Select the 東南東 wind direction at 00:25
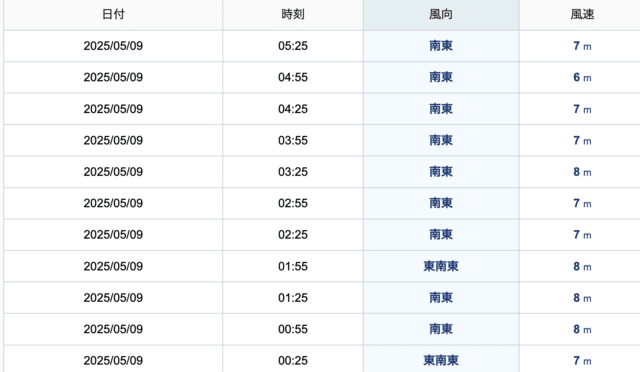The image size is (640, 372). [441, 360]
